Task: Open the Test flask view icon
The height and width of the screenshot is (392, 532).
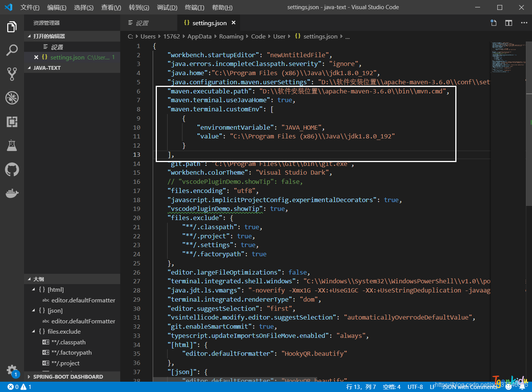Action: (12, 146)
